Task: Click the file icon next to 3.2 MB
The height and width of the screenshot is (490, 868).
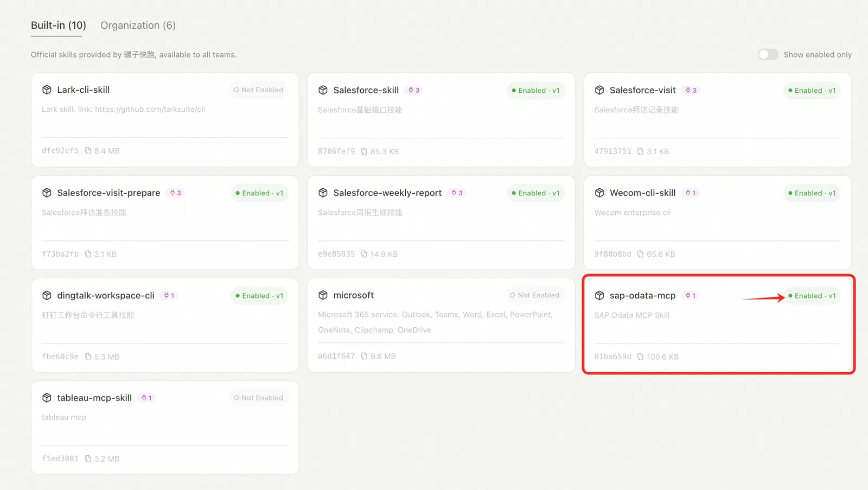Action: click(88, 459)
